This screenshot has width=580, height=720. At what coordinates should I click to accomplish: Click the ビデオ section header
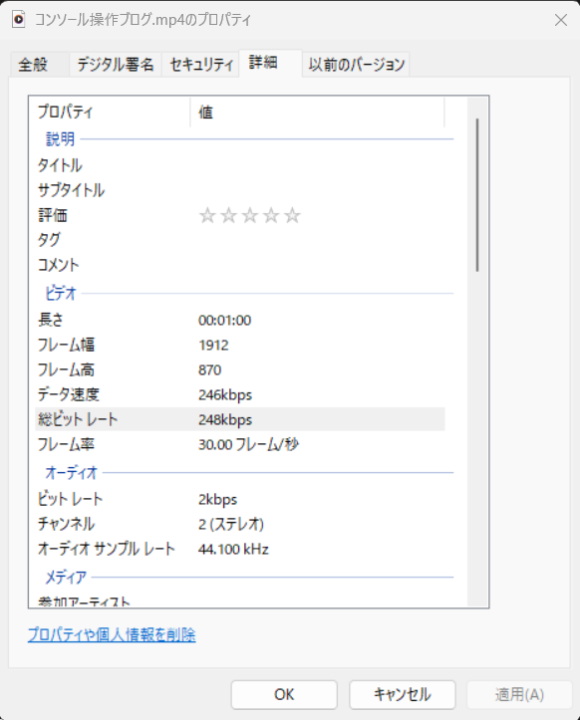tap(61, 293)
